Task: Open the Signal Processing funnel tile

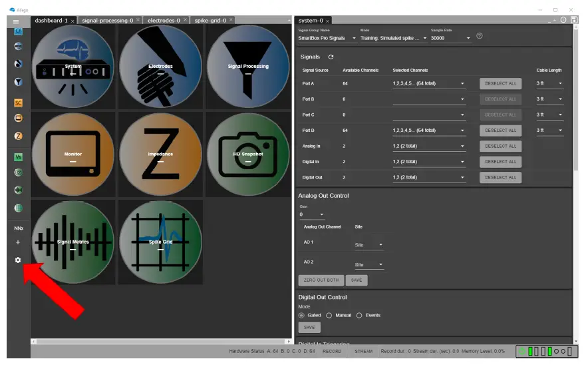Action: [248, 67]
